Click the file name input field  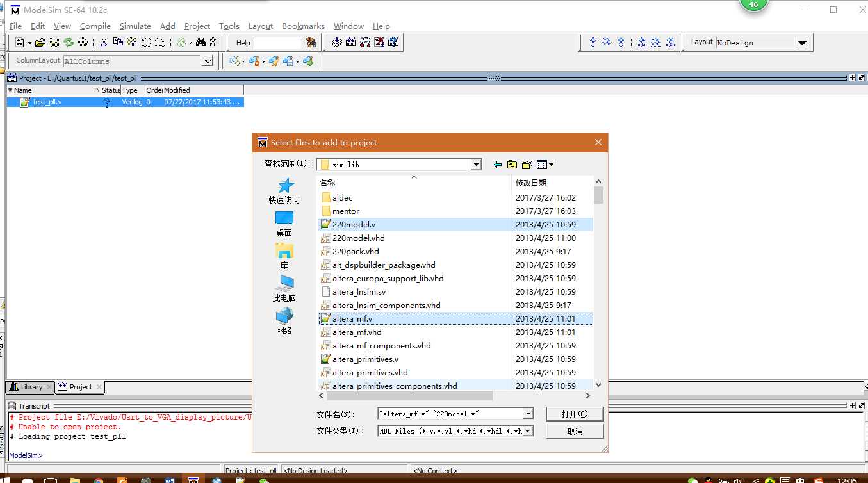tap(450, 414)
